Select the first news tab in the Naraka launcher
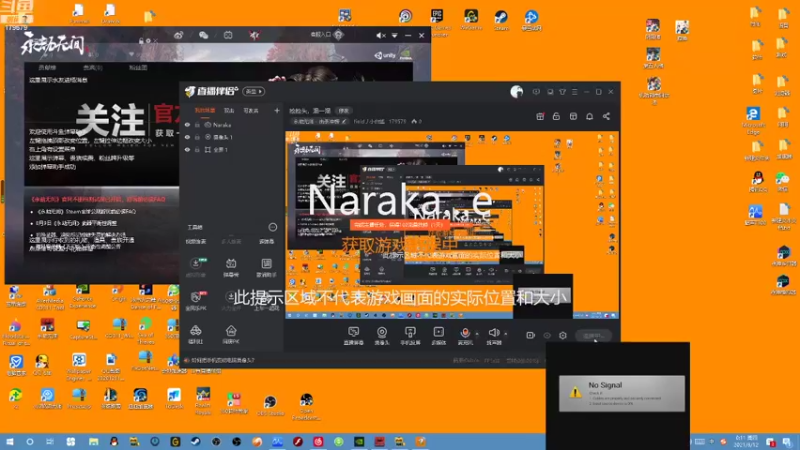 click(x=47, y=67)
